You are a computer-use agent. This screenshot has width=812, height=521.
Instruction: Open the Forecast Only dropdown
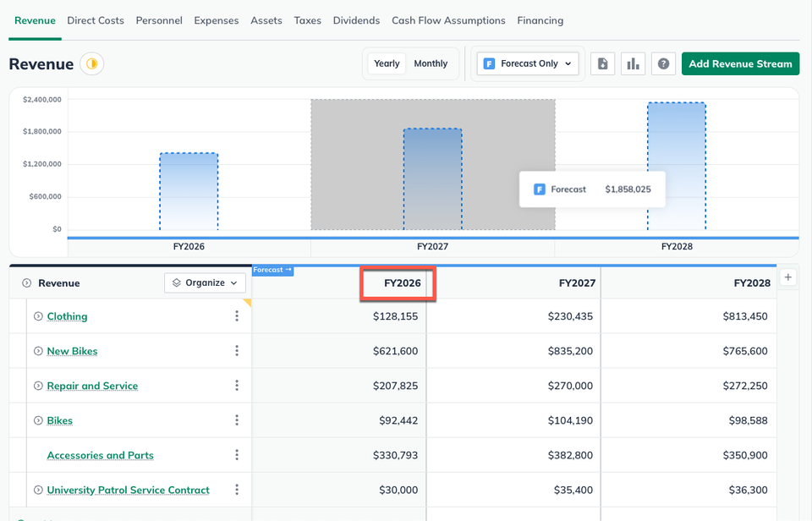point(528,63)
